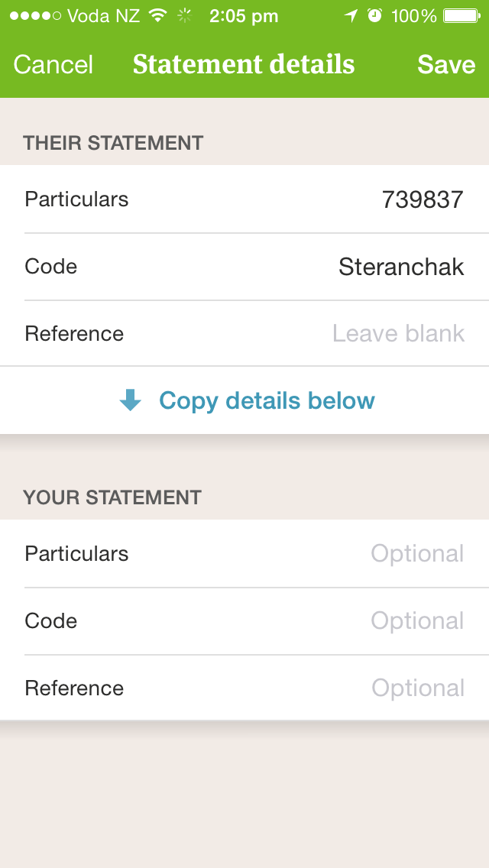Tap the alarm clock status icon
Image resolution: width=489 pixels, height=868 pixels.
[375, 16]
